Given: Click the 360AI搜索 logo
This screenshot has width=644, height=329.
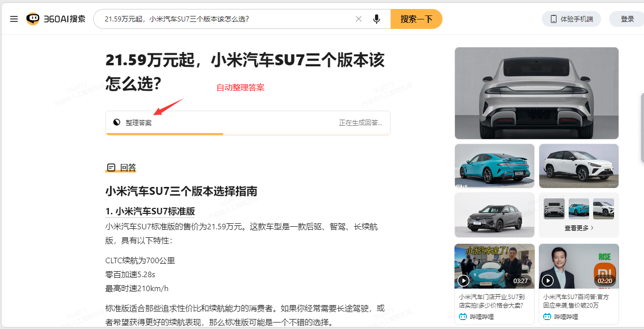Looking at the screenshot, I should point(56,19).
